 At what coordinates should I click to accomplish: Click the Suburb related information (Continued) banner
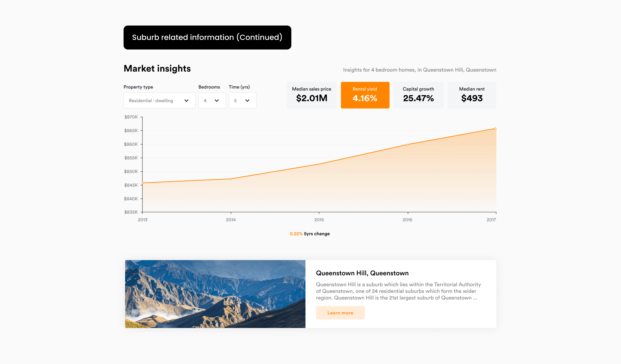pyautogui.click(x=207, y=38)
